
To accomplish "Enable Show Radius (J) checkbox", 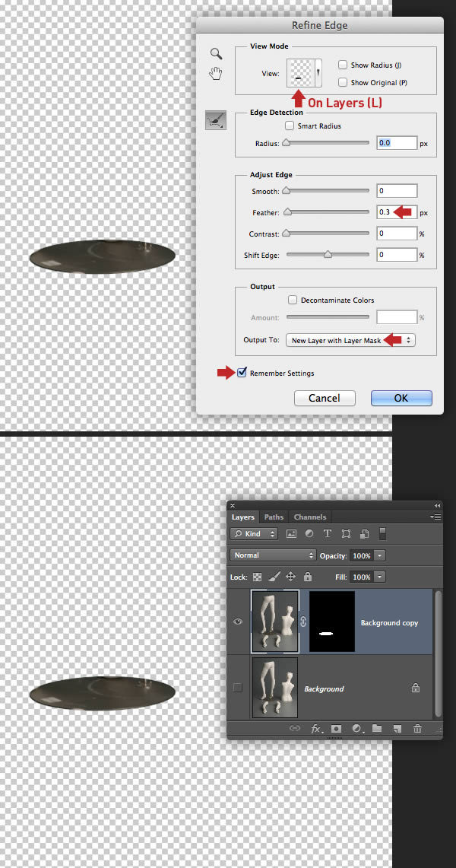I will (x=343, y=65).
